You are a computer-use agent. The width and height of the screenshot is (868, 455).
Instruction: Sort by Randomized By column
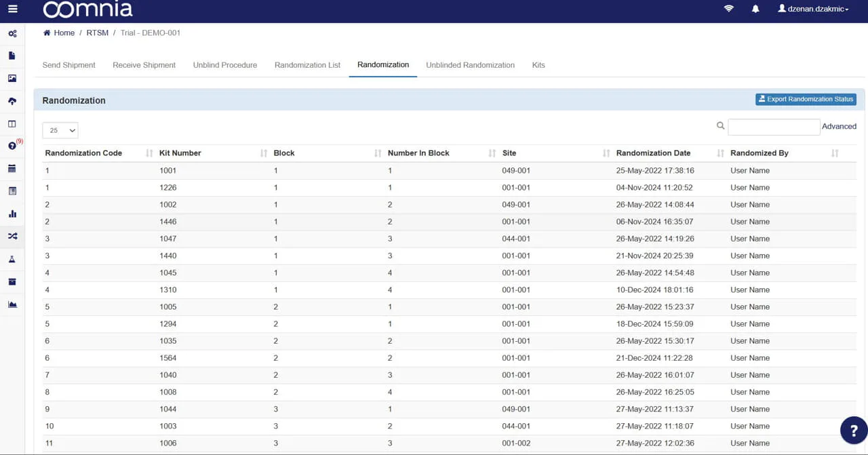coord(785,153)
